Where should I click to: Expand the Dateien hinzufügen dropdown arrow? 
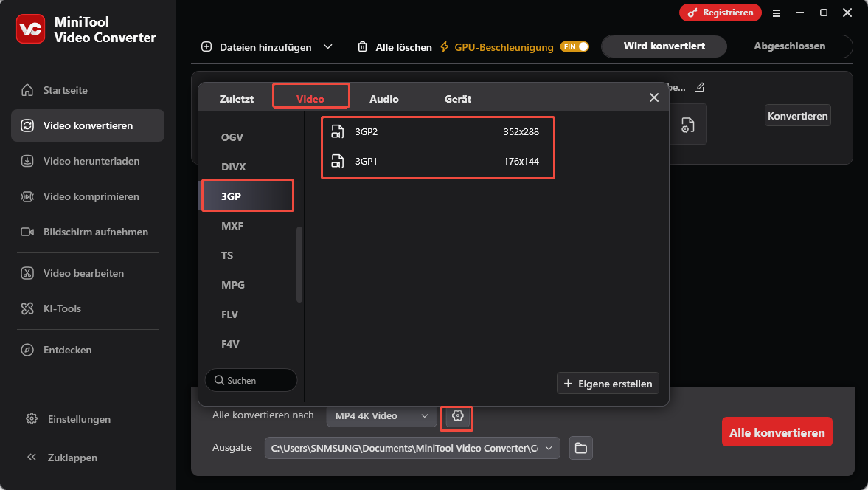(327, 46)
